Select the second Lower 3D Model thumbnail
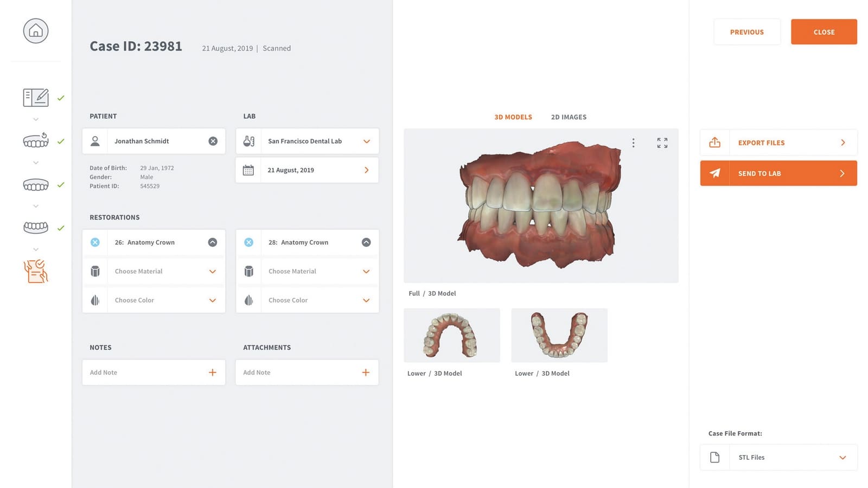The height and width of the screenshot is (488, 868). 559,335
